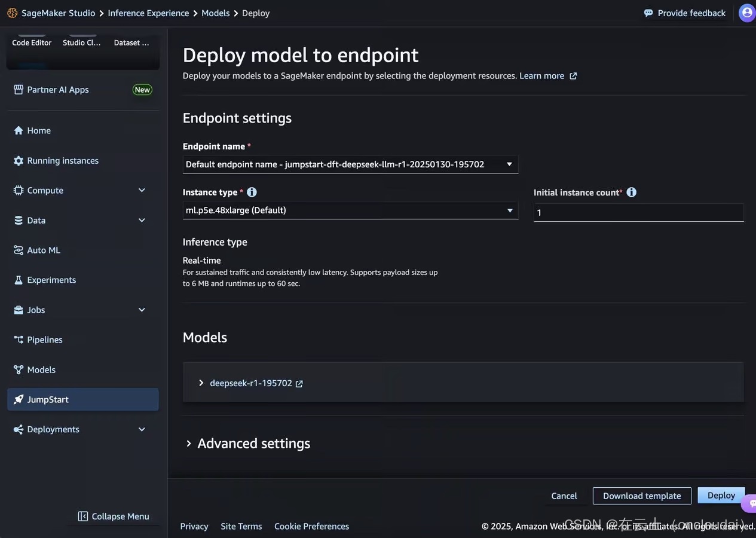This screenshot has height=538, width=756.
Task: Expand the Data menu chevron
Action: click(x=142, y=220)
